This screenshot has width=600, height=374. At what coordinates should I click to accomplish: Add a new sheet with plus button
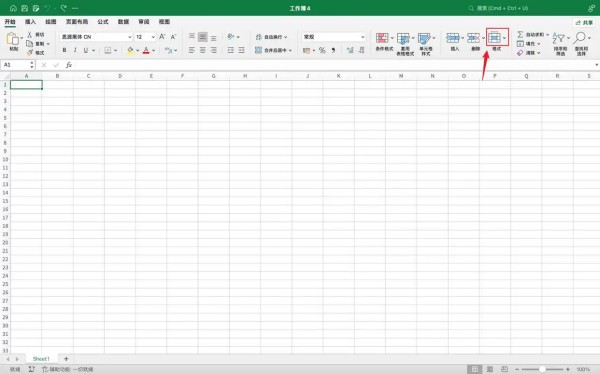pyautogui.click(x=66, y=359)
